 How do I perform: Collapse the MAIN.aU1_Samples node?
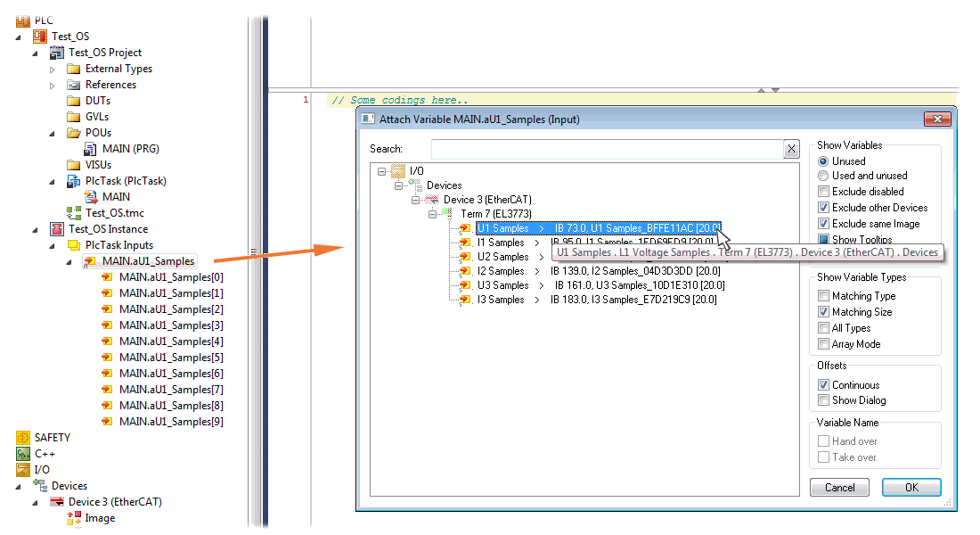pos(69,262)
